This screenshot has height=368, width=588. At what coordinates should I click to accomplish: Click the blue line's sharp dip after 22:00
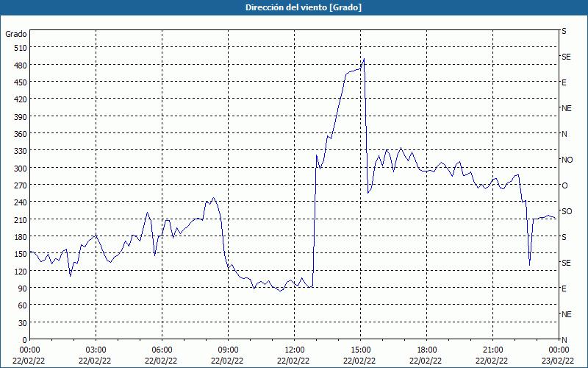(529, 265)
